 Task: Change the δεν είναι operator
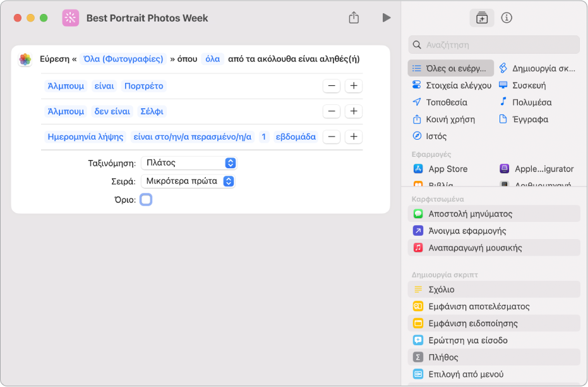tap(112, 111)
